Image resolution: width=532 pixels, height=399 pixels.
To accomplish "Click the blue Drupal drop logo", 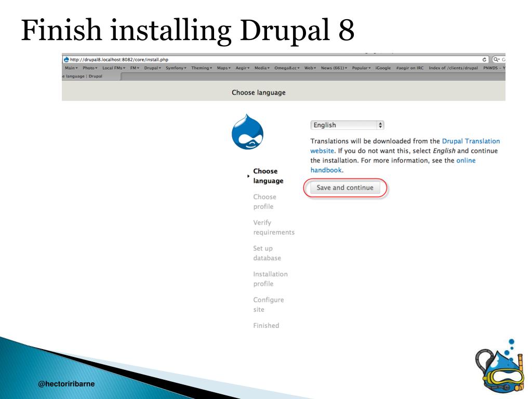I will tap(247, 131).
